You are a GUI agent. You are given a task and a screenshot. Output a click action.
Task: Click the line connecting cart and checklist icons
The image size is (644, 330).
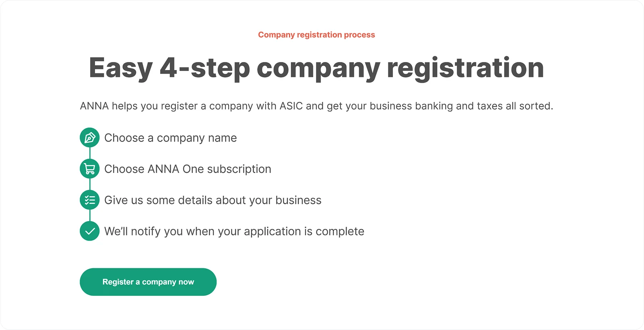pos(90,185)
